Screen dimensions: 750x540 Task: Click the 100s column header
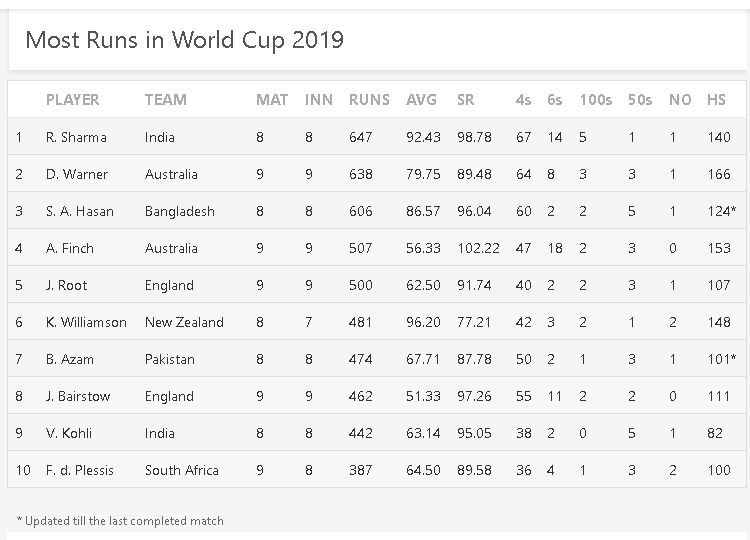point(595,100)
